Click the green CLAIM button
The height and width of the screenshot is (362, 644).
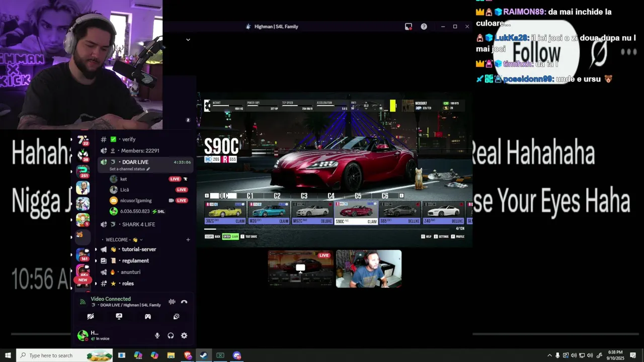(231, 237)
